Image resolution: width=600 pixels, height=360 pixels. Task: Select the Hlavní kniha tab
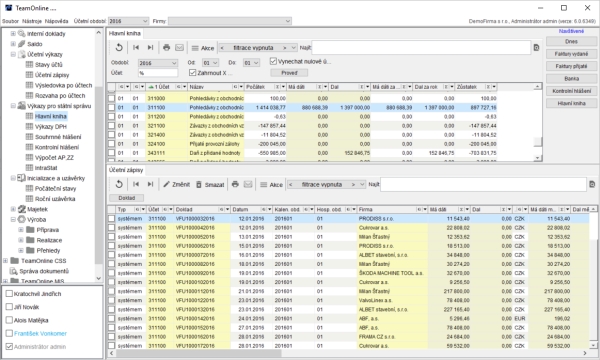point(125,33)
